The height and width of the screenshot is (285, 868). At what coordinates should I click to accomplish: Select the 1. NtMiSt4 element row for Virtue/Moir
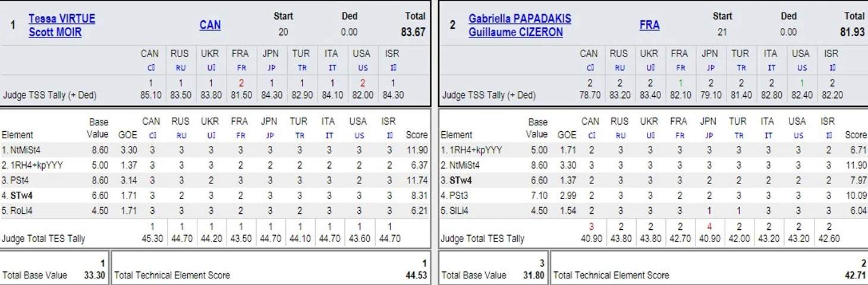coord(215,150)
